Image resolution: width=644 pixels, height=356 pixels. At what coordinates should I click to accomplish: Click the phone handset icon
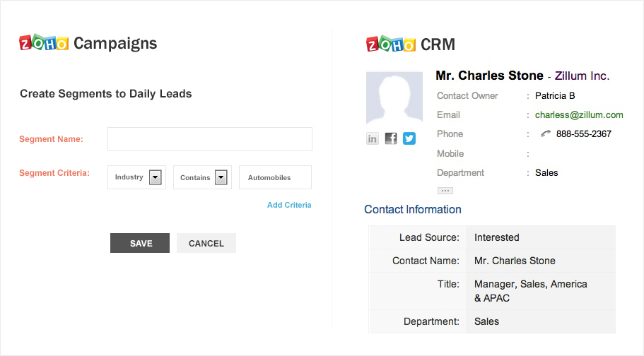[x=546, y=133]
